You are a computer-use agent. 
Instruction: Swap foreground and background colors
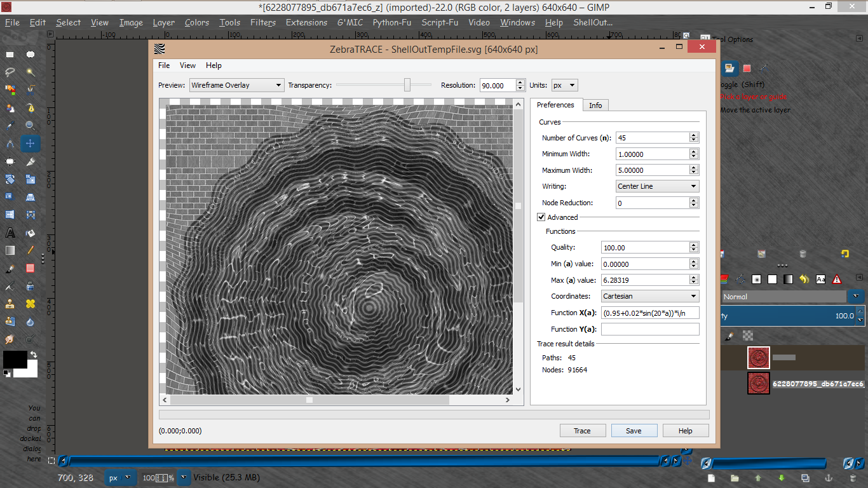click(x=33, y=355)
